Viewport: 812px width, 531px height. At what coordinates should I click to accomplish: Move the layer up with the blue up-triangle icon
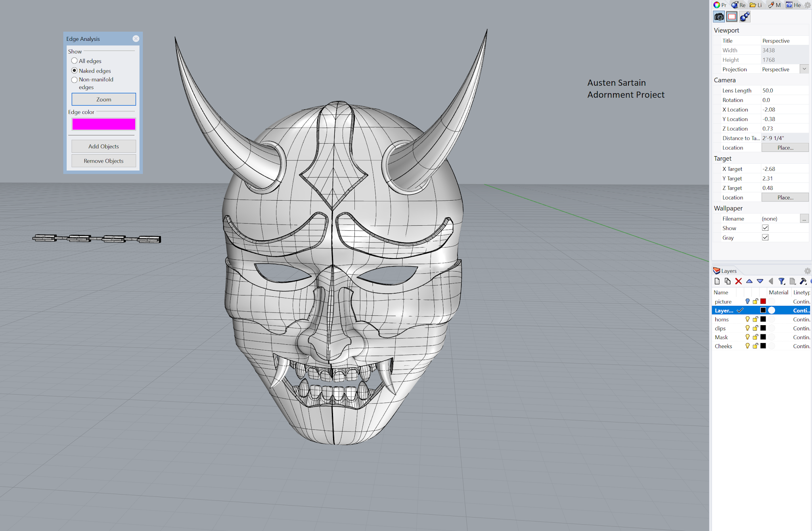(749, 281)
